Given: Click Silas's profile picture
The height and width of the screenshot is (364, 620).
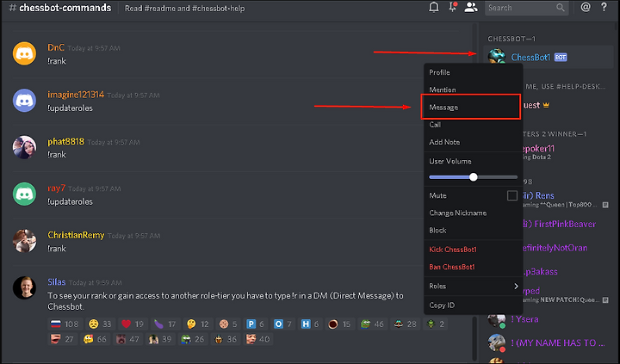Looking at the screenshot, I should click(24, 287).
